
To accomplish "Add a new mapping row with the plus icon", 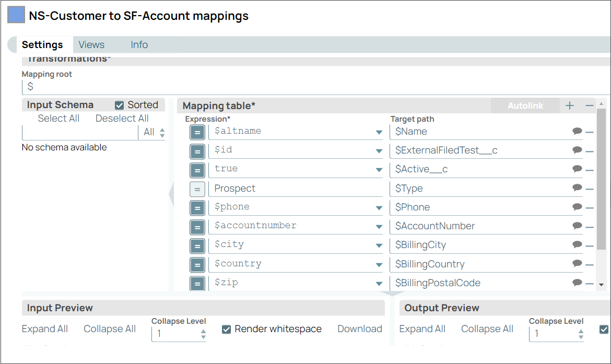I will 570,105.
